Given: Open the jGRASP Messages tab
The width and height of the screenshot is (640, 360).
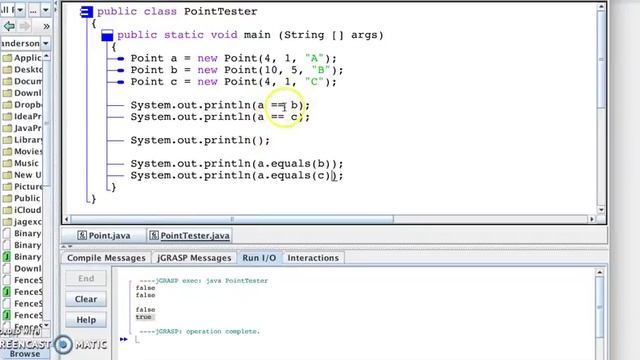Looking at the screenshot, I should pyautogui.click(x=194, y=258).
